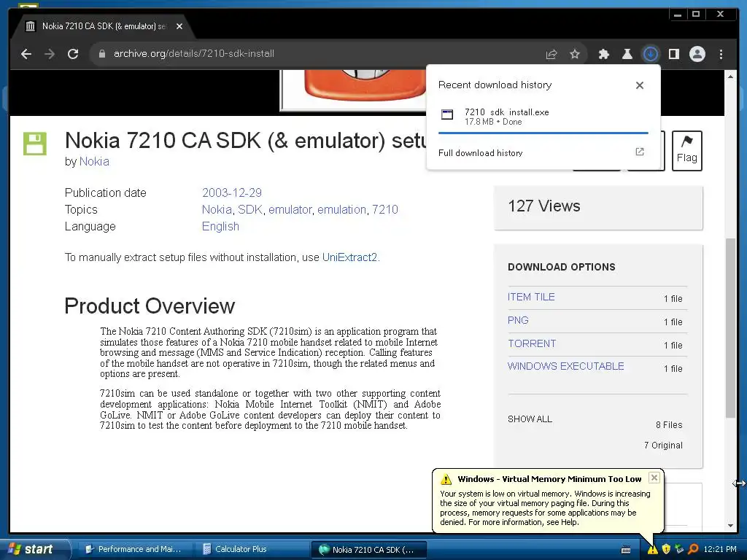Screen dimensions: 747x560
Task: Click the 8 Files count
Action: (x=669, y=425)
